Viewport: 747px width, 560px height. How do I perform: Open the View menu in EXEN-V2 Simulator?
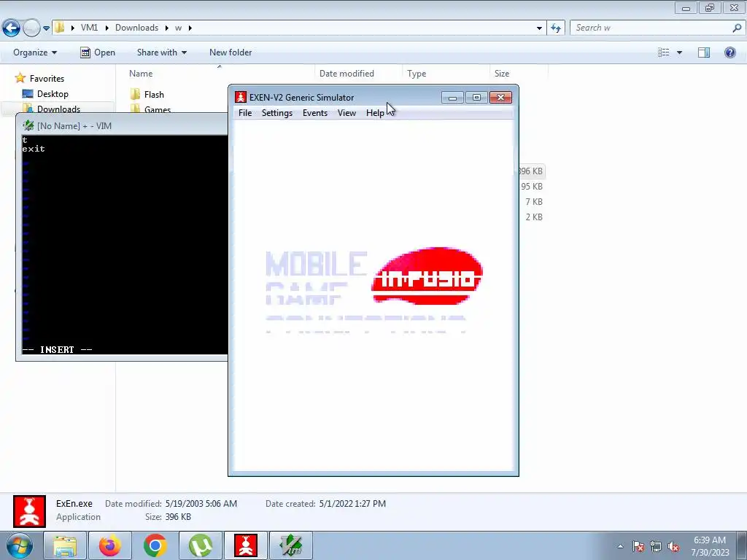[347, 113]
